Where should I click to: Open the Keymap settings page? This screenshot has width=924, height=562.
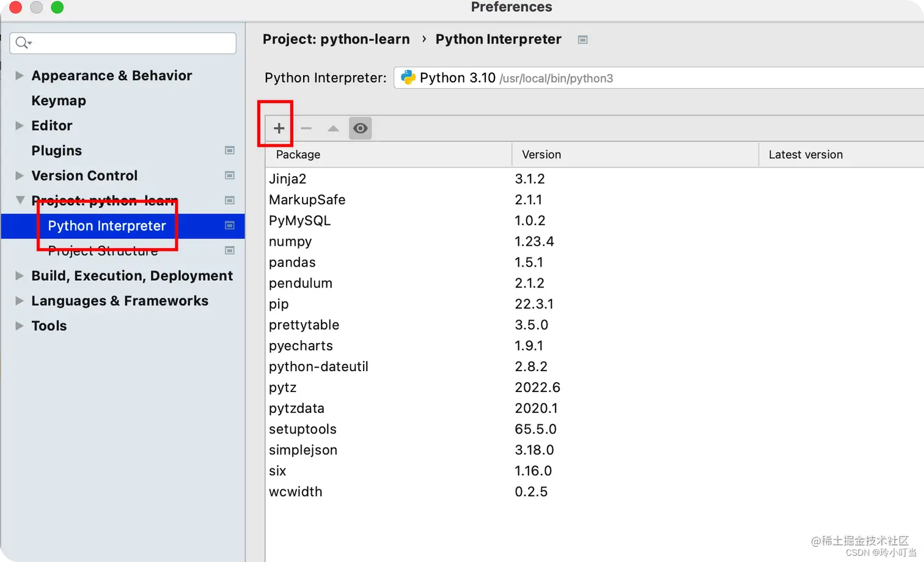pyautogui.click(x=59, y=100)
